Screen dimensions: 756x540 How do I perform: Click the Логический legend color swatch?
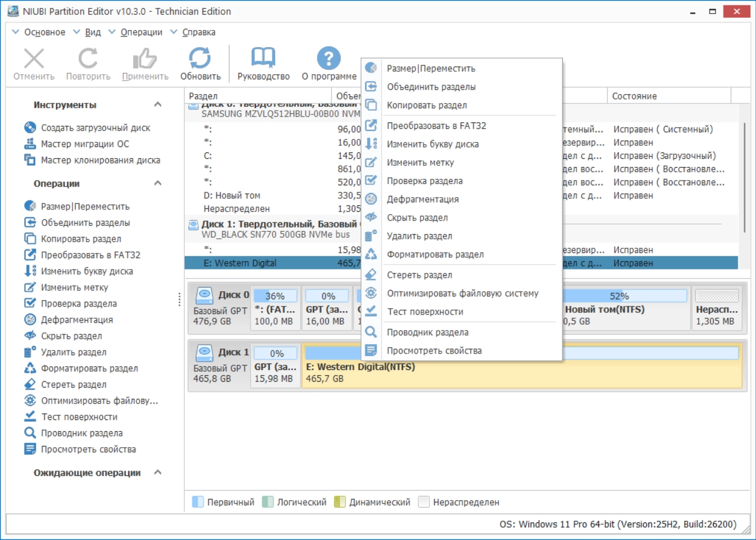(268, 502)
